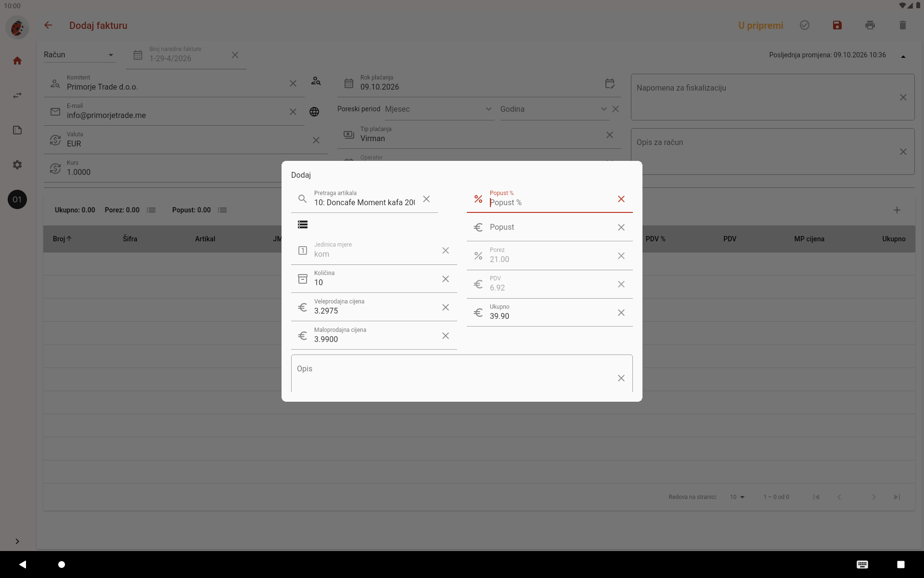Open the tax breakdown list icon

pyautogui.click(x=151, y=210)
